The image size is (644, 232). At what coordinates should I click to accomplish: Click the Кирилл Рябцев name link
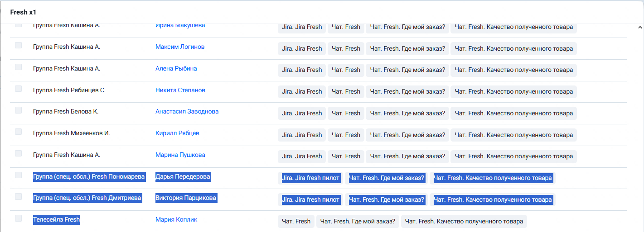pyautogui.click(x=177, y=133)
